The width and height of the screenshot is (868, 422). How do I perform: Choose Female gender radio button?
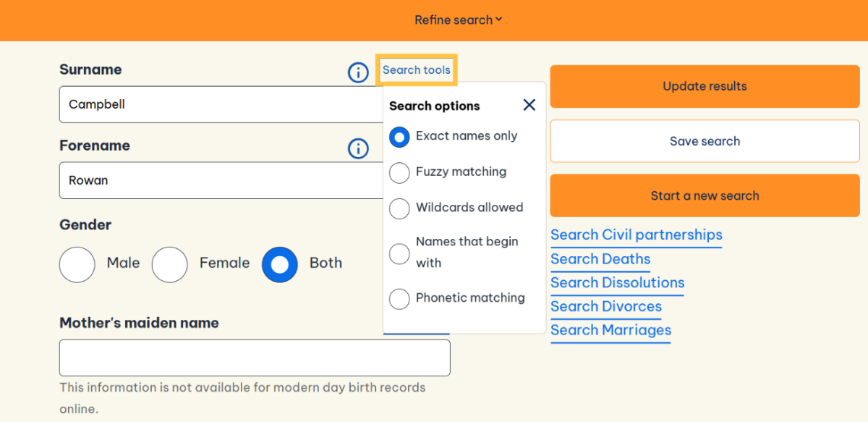(x=169, y=264)
